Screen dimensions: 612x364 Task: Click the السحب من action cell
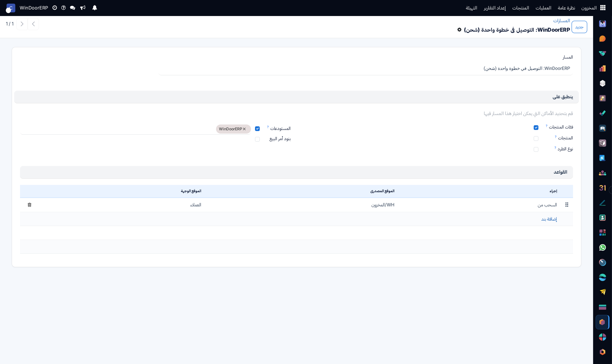(547, 205)
